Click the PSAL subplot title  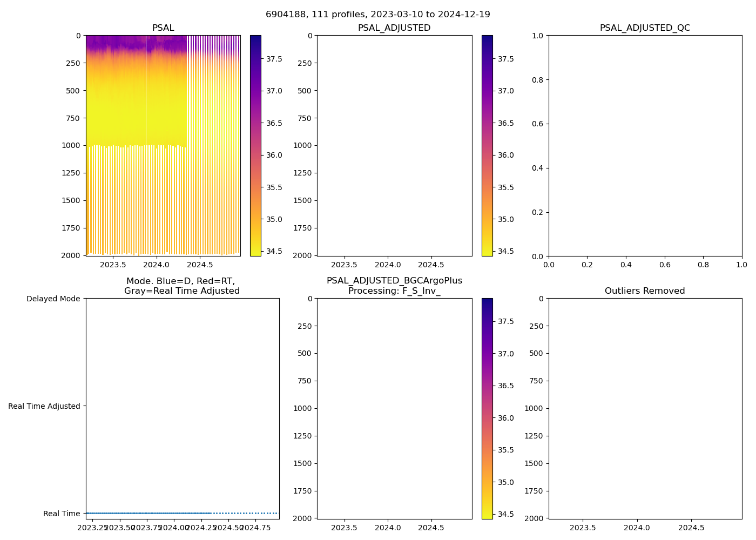163,28
